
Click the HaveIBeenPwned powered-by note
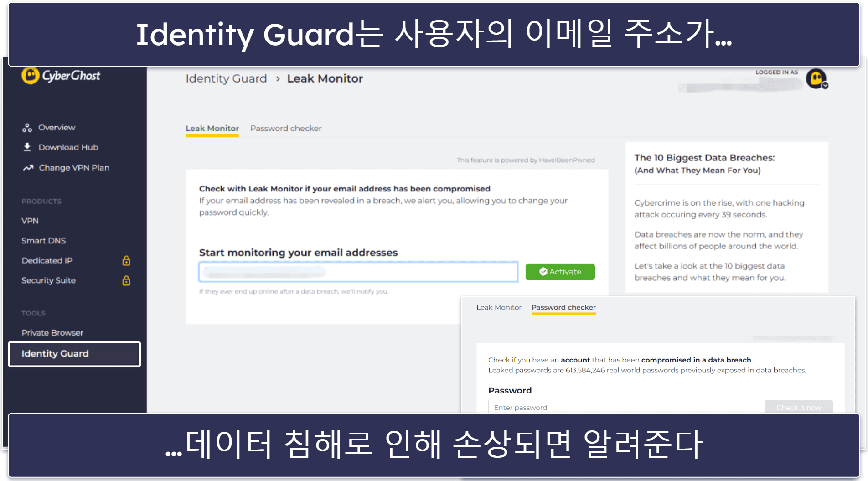pyautogui.click(x=526, y=160)
